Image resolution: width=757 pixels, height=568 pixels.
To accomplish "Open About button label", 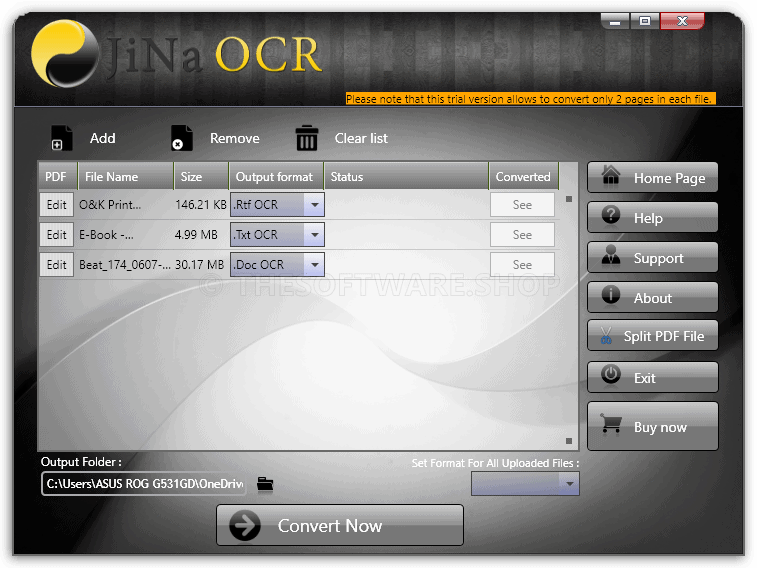I will click(653, 298).
